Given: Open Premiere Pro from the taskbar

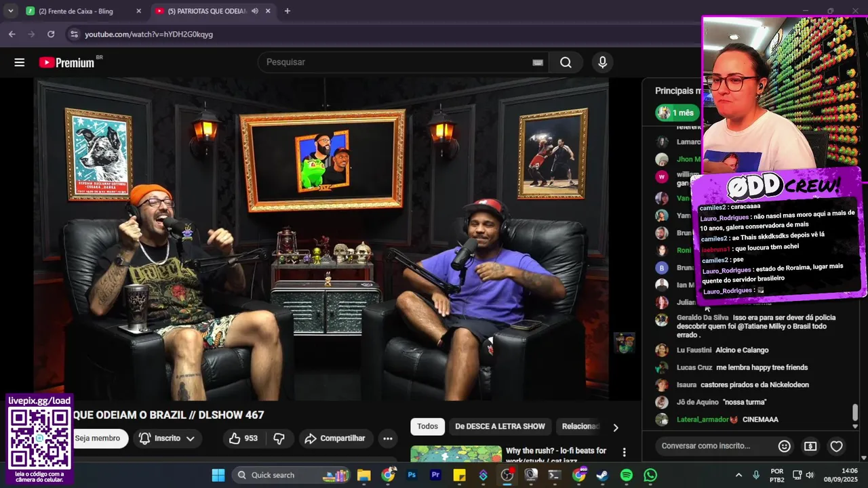Looking at the screenshot, I should pos(435,475).
